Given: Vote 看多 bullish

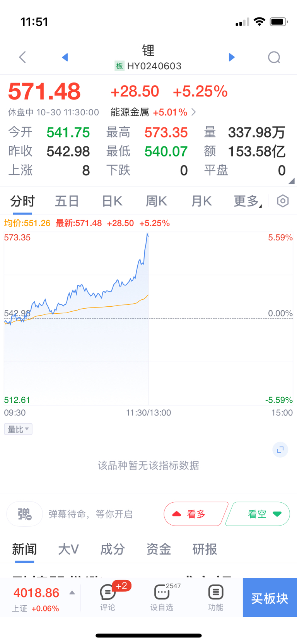Looking at the screenshot, I should (195, 514).
